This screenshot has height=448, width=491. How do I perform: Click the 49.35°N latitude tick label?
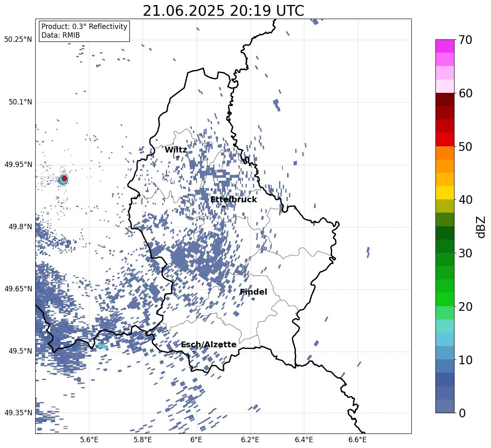click(x=18, y=413)
